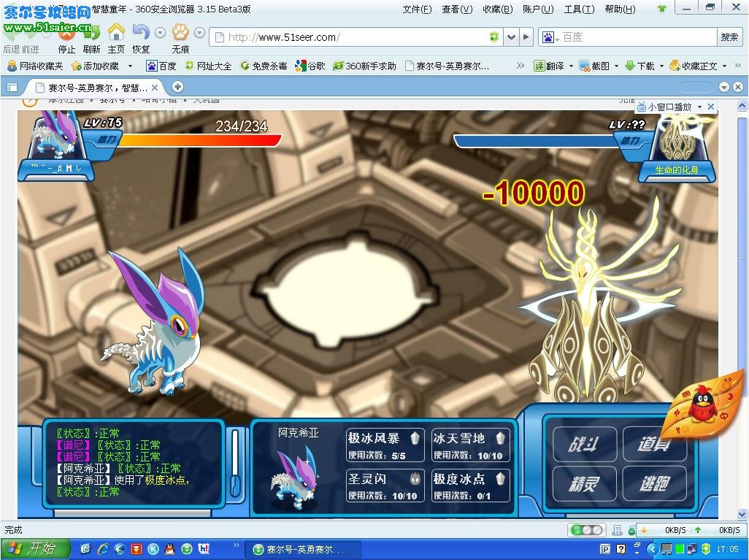Open the 工具(T) menu
Screen dimensions: 749x560
pos(580,9)
